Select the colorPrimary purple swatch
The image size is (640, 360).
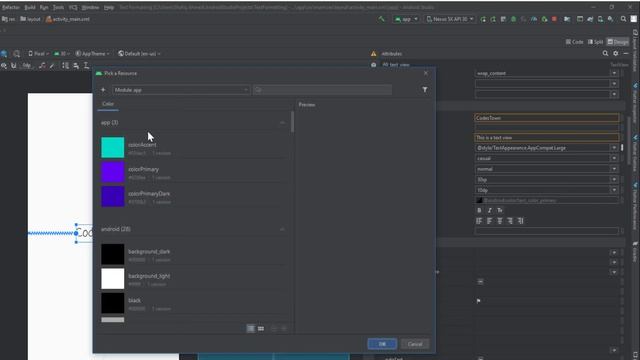[113, 172]
